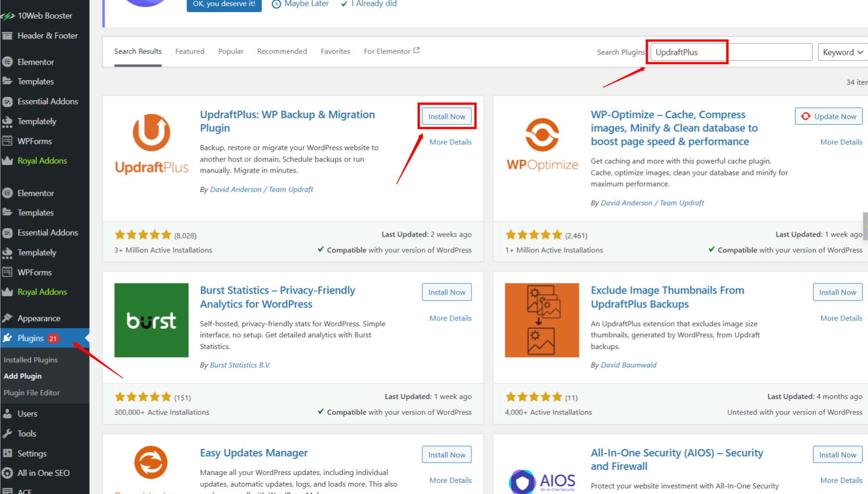Click the Header & Footer sidebar icon

(x=7, y=36)
